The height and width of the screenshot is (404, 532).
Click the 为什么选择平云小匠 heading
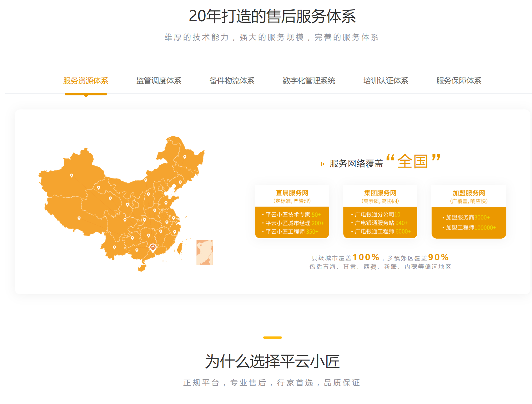tap(272, 361)
